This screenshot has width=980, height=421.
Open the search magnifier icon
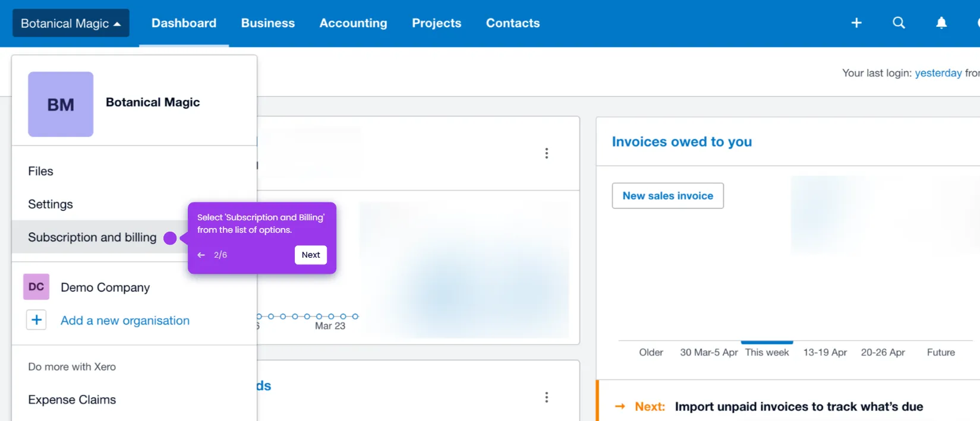(899, 23)
